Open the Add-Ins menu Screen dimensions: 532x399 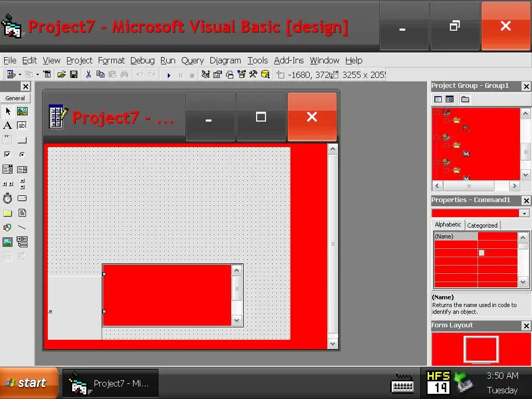(x=289, y=60)
